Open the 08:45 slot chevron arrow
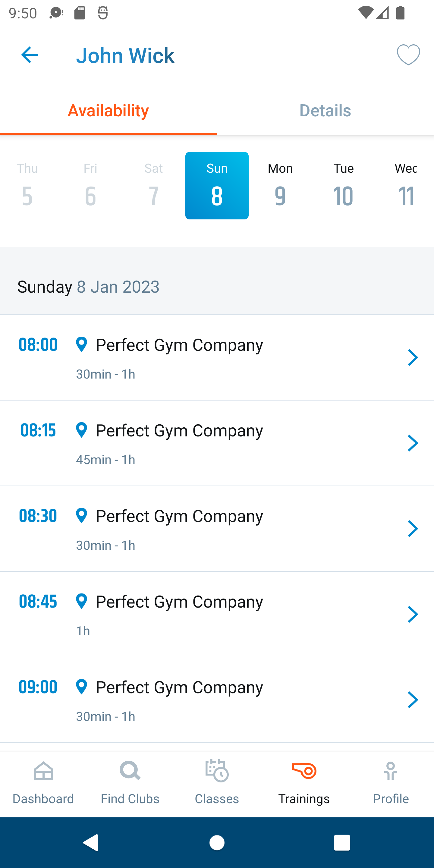 [x=412, y=614]
